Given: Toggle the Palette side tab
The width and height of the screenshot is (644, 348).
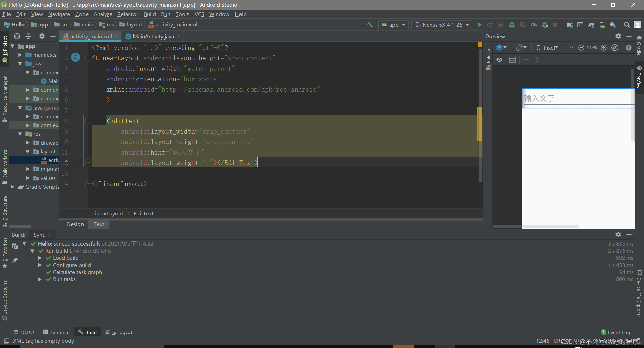Looking at the screenshot, I should pyautogui.click(x=488, y=59).
